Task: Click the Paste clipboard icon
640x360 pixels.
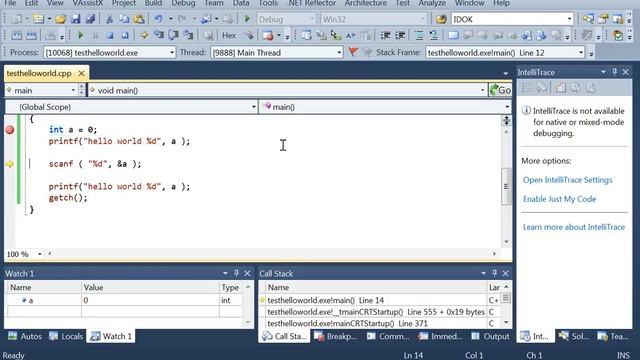Action: coord(139,19)
